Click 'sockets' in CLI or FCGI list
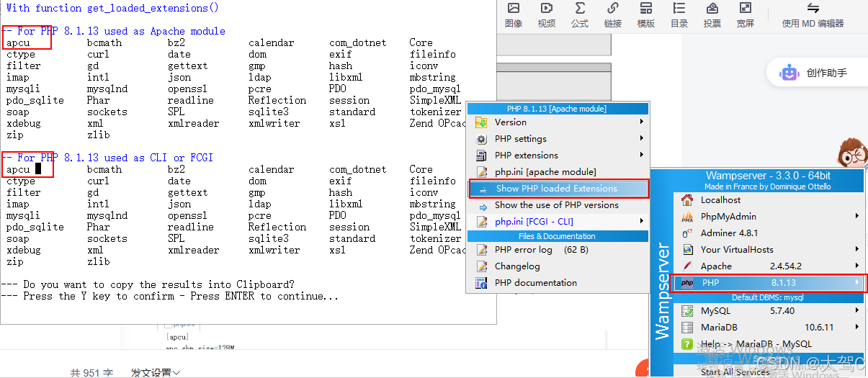The width and height of the screenshot is (868, 378). (x=107, y=238)
